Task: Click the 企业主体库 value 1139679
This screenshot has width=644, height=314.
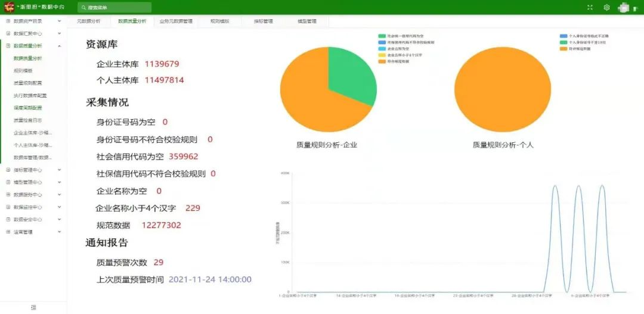Action: pos(162,64)
